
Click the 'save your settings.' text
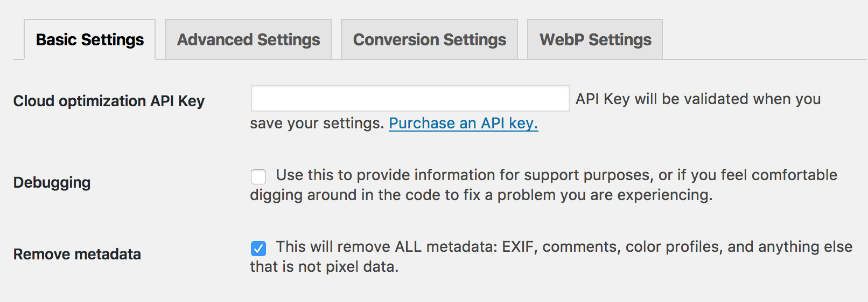317,123
